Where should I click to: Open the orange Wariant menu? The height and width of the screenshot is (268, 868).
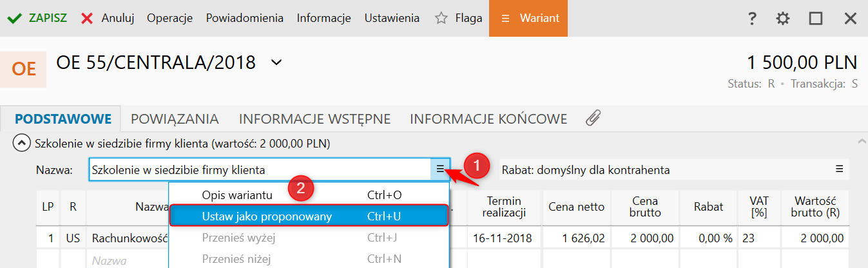528,19
